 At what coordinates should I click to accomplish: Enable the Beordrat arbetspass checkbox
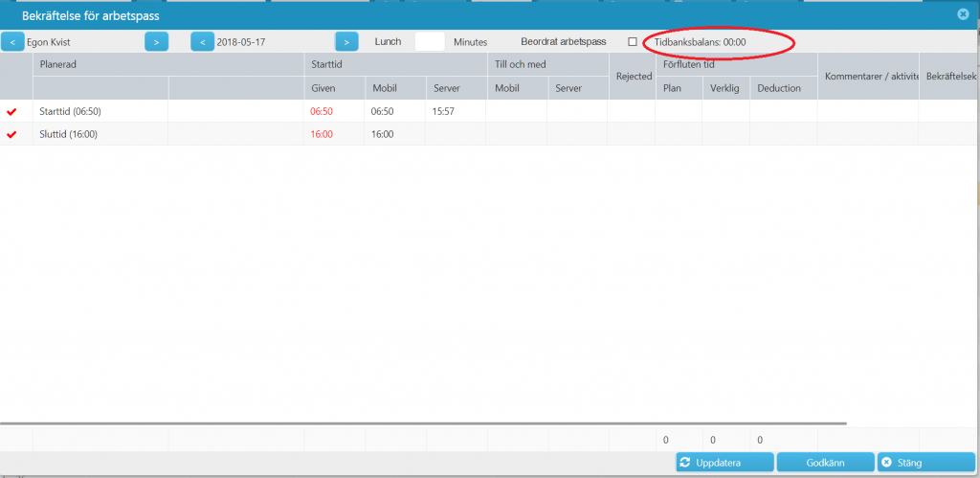(x=633, y=42)
